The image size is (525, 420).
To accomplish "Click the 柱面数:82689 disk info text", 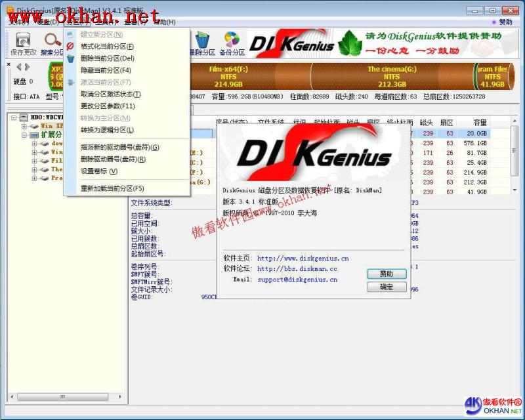I will [x=309, y=96].
